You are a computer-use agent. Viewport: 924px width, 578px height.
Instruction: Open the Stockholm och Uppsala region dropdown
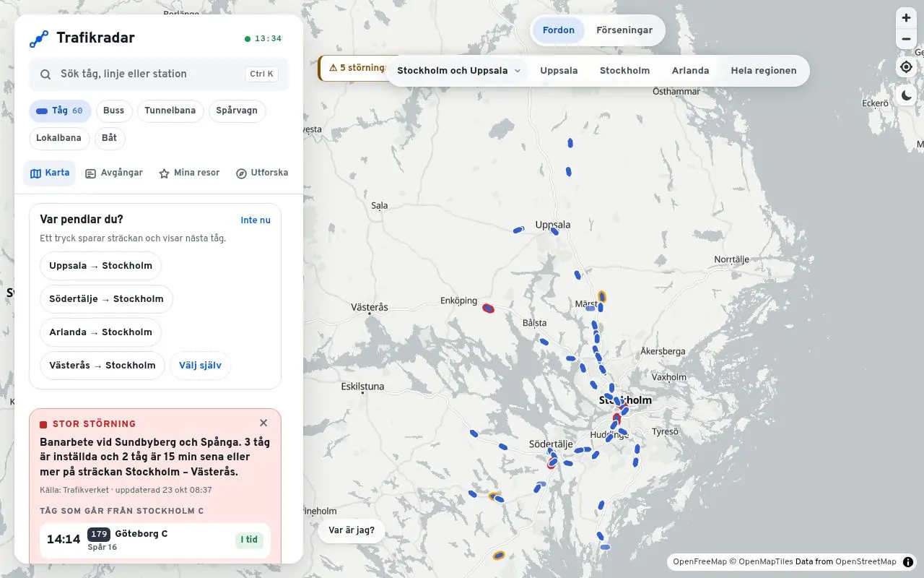[x=459, y=71]
